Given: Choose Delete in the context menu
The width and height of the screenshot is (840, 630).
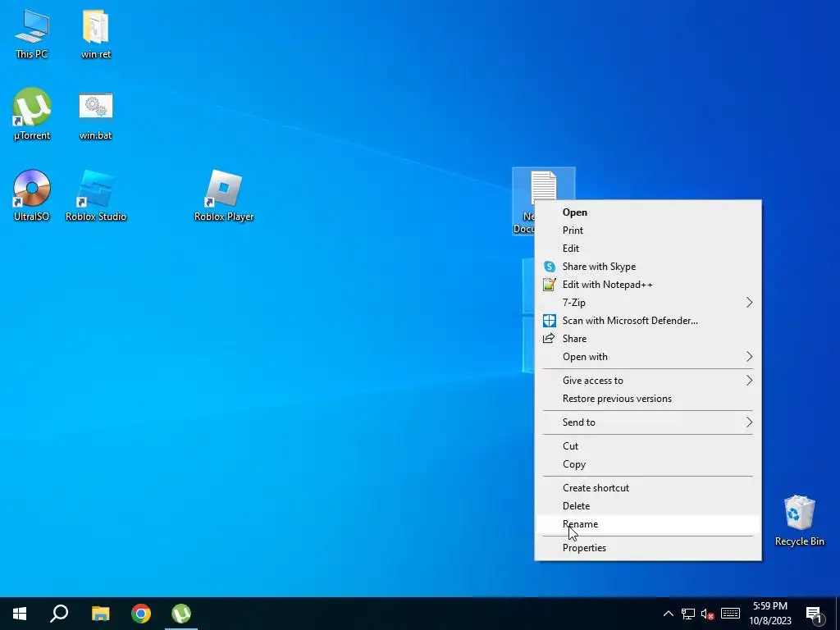Looking at the screenshot, I should click(648, 505).
